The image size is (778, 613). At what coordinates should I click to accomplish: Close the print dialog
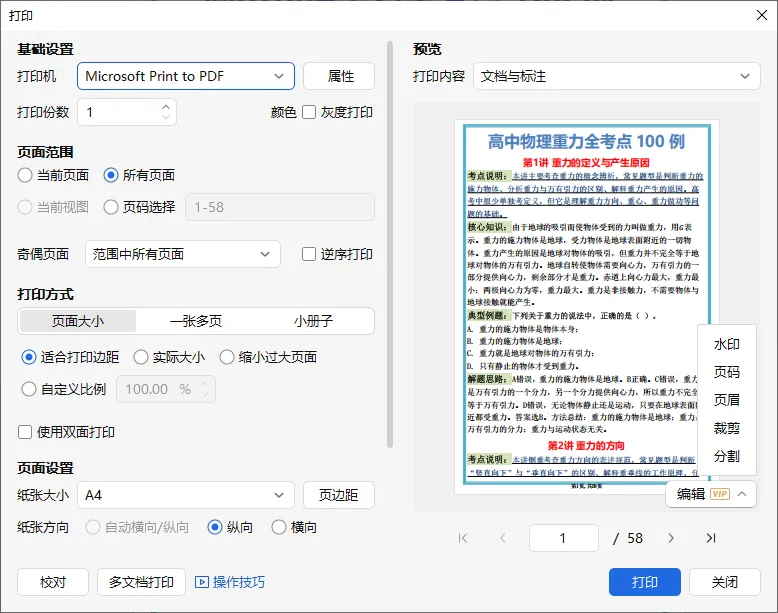coord(762,15)
